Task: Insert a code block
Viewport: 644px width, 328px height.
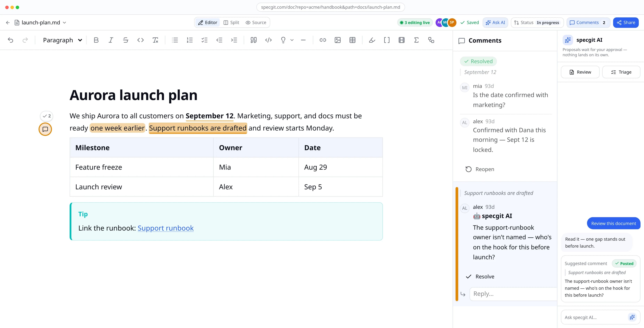Action: click(268, 40)
